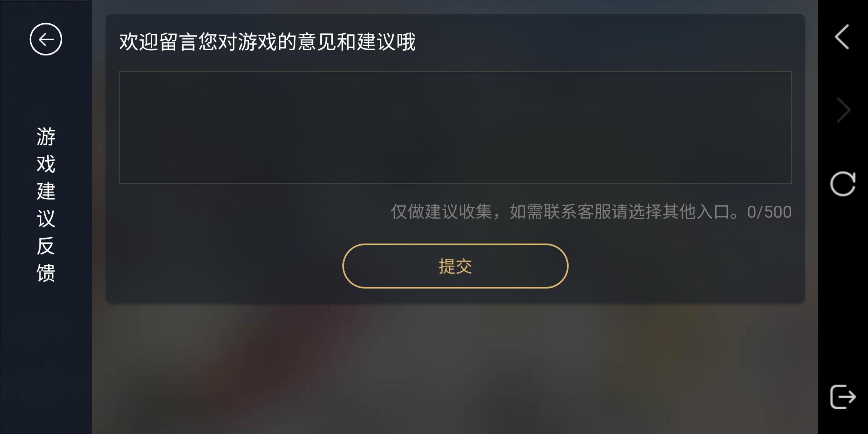Click the 仅做建议收集 hint text
This screenshot has width=868, height=434.
441,212
